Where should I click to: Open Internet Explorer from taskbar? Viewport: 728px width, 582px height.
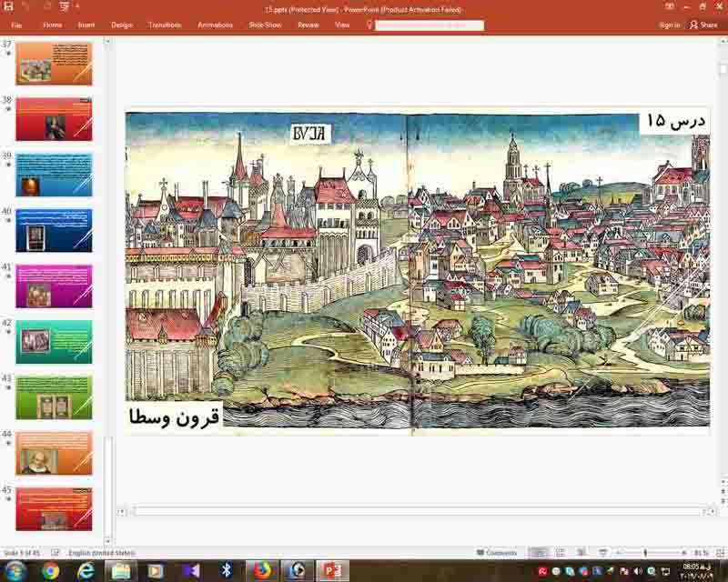pyautogui.click(x=86, y=570)
